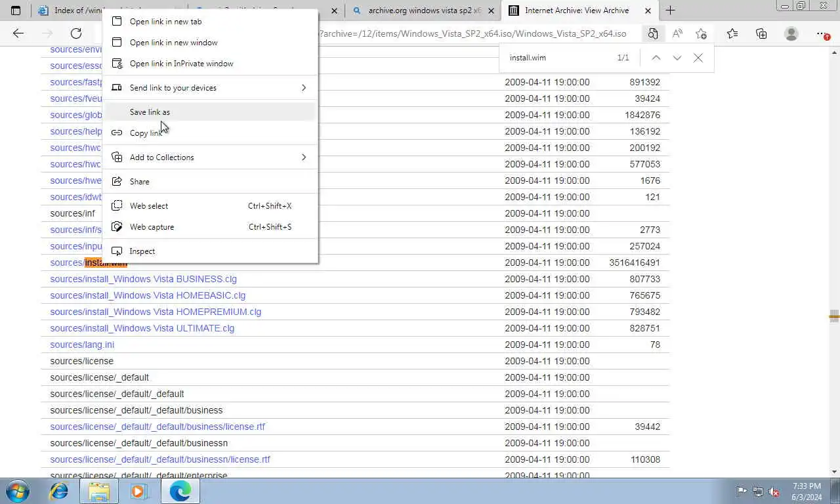Open the businessn/license.rtf link
This screenshot has height=504, width=840.
click(160, 459)
